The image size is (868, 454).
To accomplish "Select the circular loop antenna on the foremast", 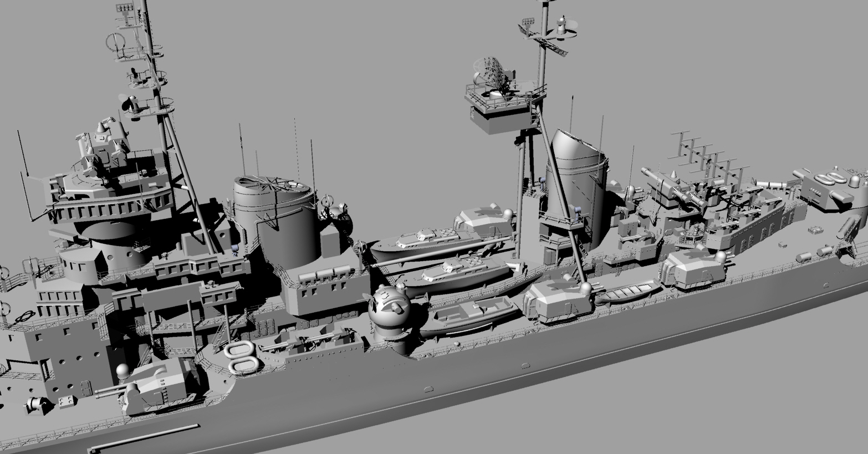I will [x=116, y=41].
